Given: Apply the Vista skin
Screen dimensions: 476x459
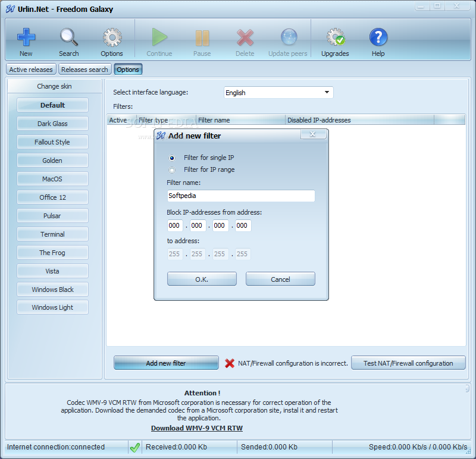Looking at the screenshot, I should pos(52,271).
